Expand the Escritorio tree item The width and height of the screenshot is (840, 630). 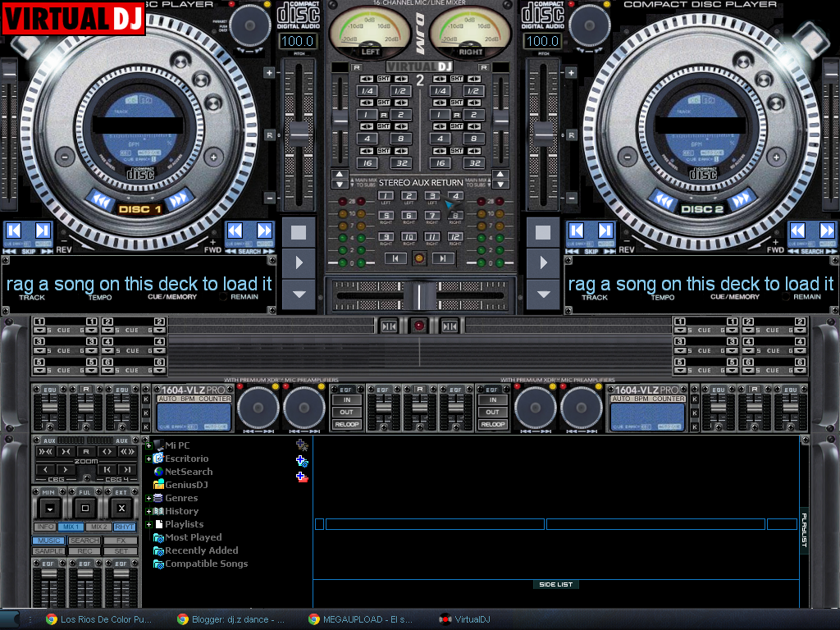tap(149, 458)
